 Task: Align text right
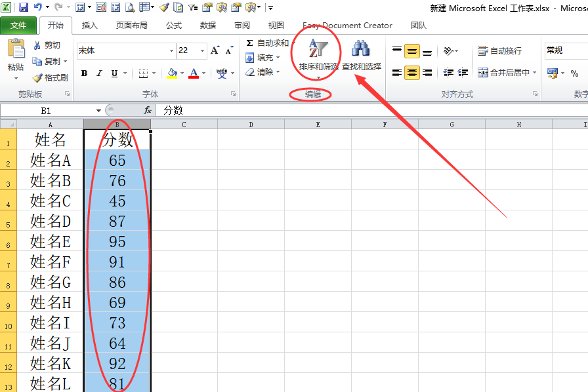tap(427, 72)
